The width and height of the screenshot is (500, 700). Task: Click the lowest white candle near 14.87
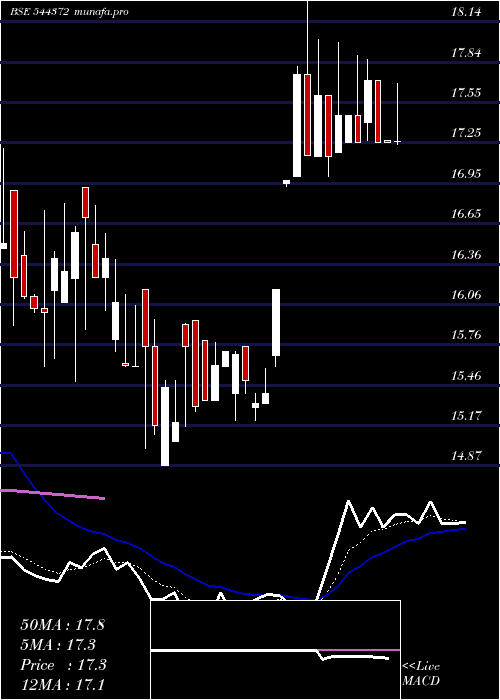(165, 426)
